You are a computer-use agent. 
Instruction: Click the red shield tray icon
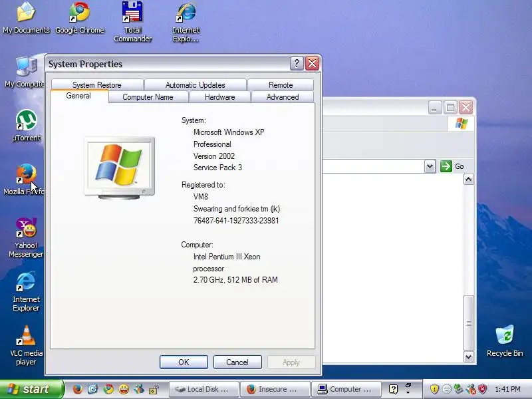point(483,389)
